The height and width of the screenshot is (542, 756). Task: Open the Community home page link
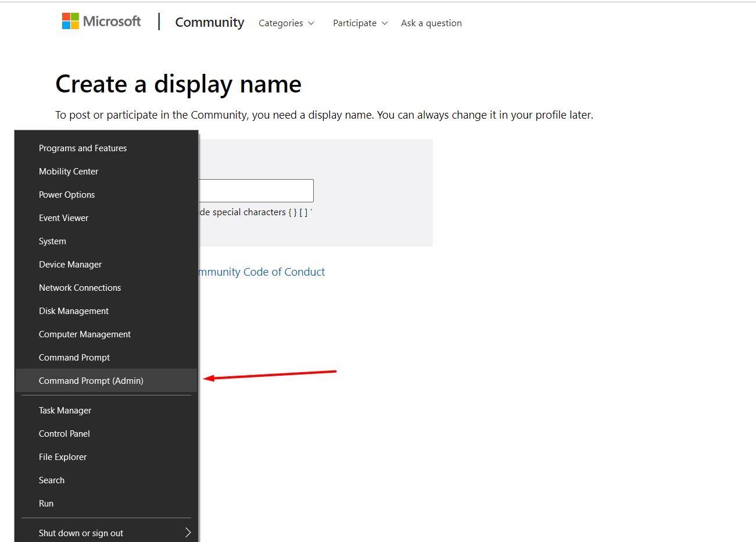209,22
